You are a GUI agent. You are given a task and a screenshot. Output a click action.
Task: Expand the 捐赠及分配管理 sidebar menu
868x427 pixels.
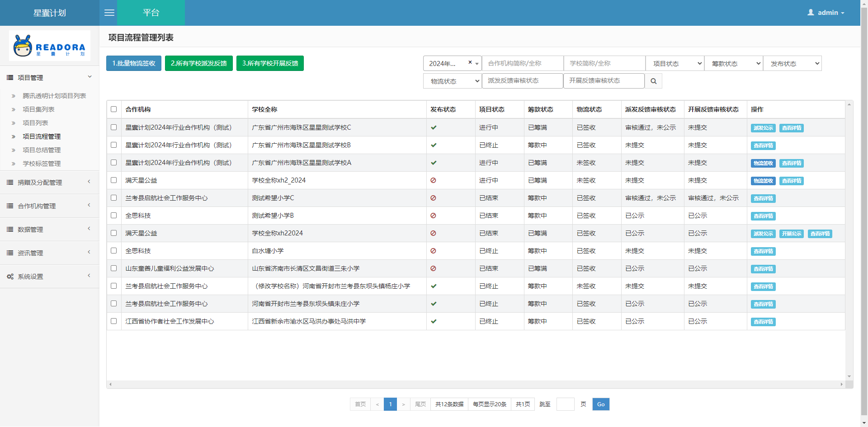(x=50, y=183)
